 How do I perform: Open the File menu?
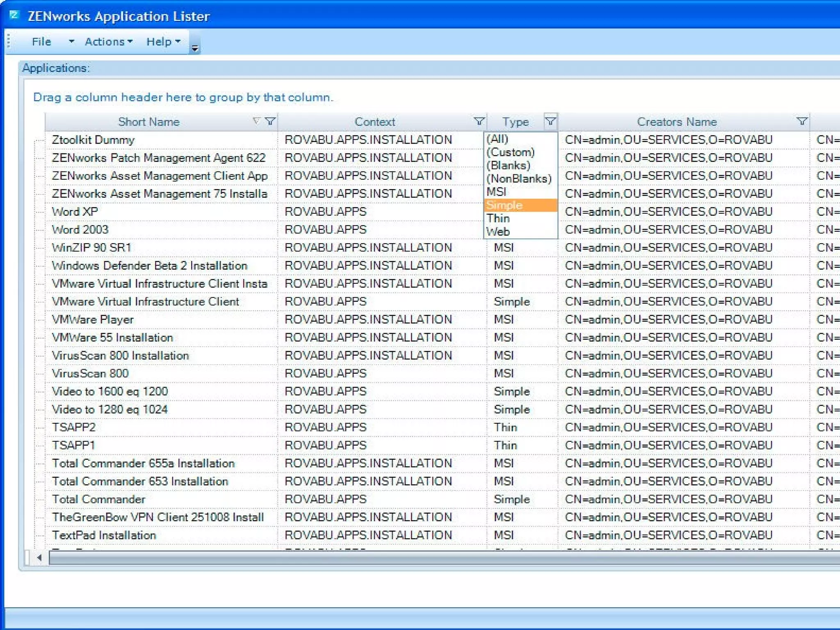coord(41,42)
